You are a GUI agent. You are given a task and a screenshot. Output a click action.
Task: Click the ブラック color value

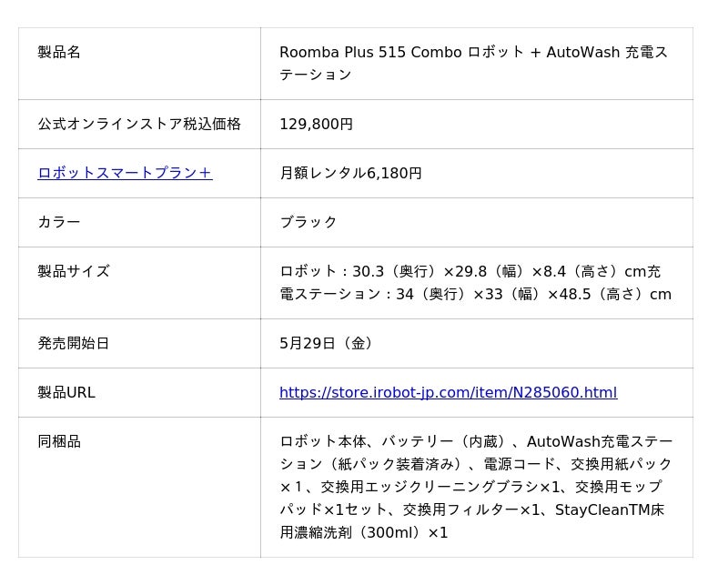(x=308, y=222)
